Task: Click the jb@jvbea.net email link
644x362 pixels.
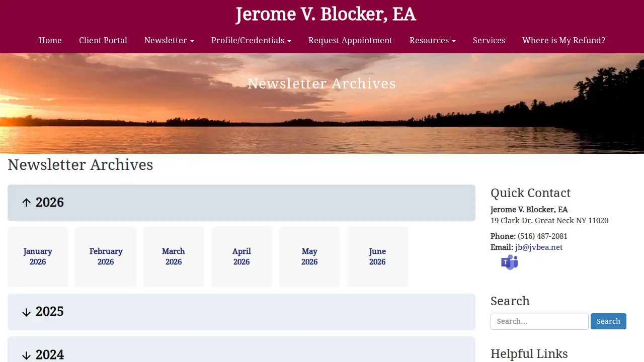Action: 539,247
